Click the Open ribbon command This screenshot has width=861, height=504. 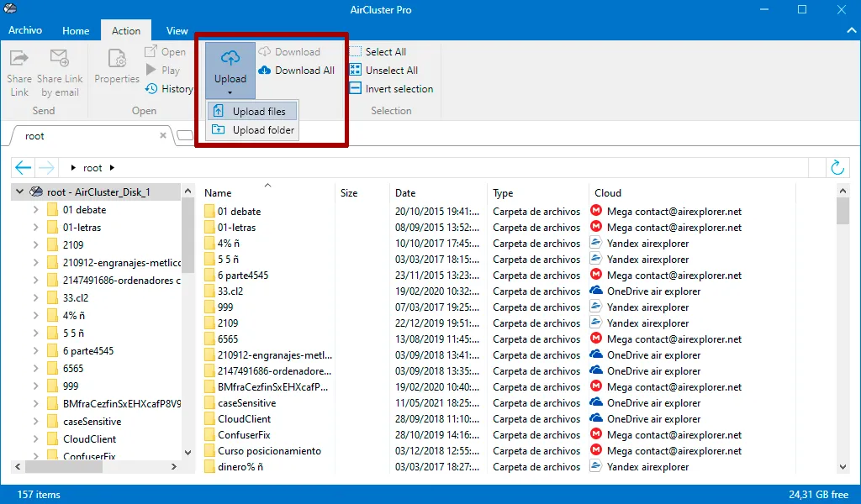[x=166, y=51]
